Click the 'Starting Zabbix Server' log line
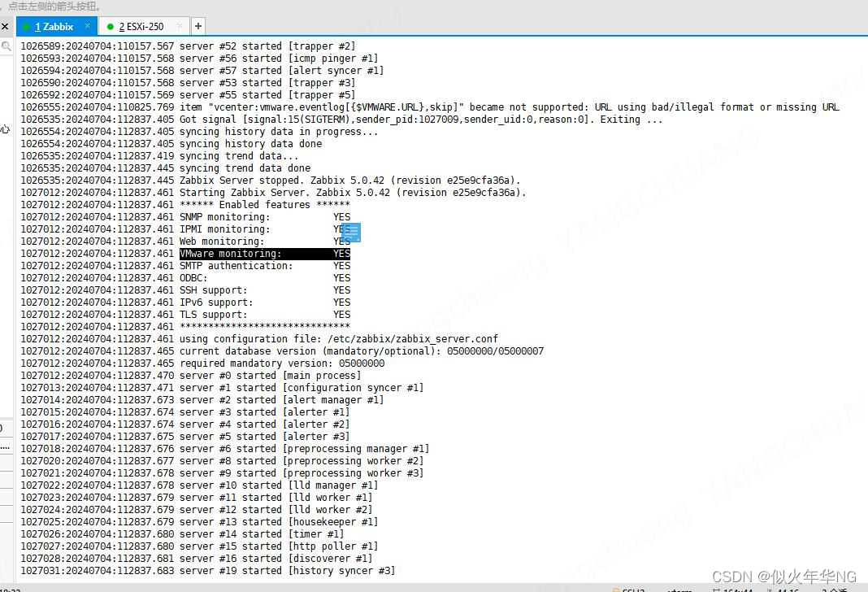This screenshot has width=868, height=592. tap(273, 193)
